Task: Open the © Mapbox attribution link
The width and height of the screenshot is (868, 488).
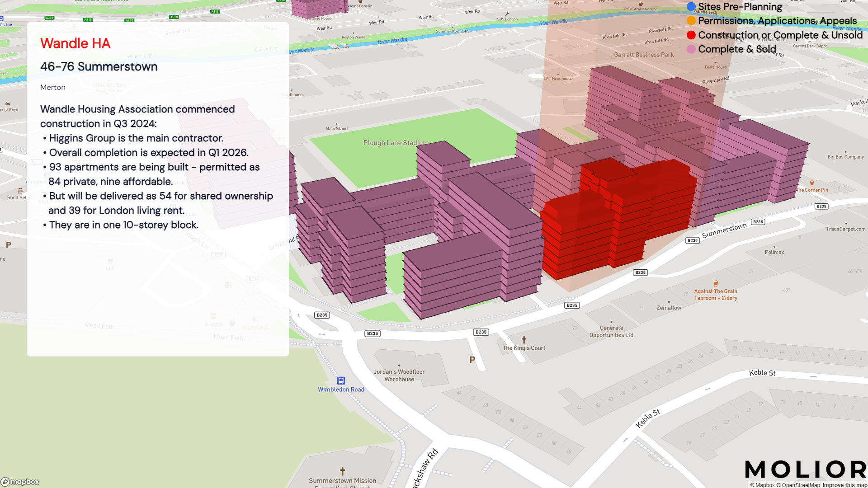Action: click(762, 485)
